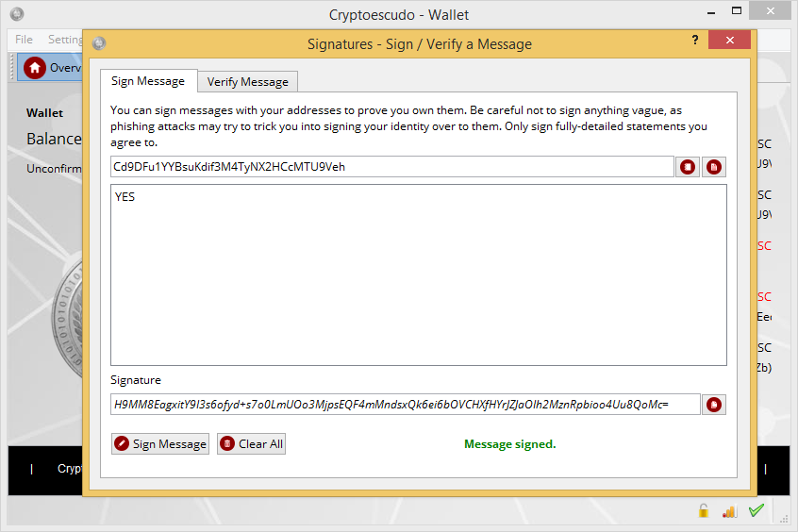Click the Clear All button
Image resolution: width=798 pixels, height=532 pixels.
click(x=252, y=444)
